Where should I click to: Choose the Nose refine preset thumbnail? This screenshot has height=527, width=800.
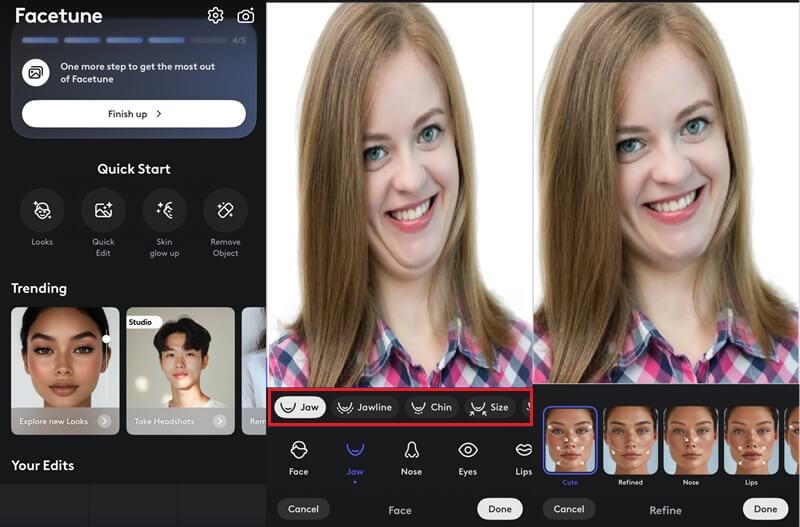[x=691, y=440]
